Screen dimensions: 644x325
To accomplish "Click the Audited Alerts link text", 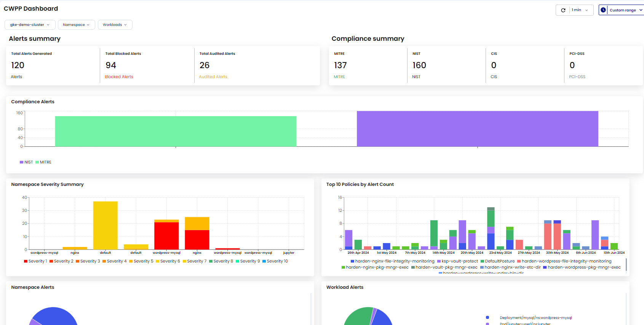I will [x=213, y=77].
